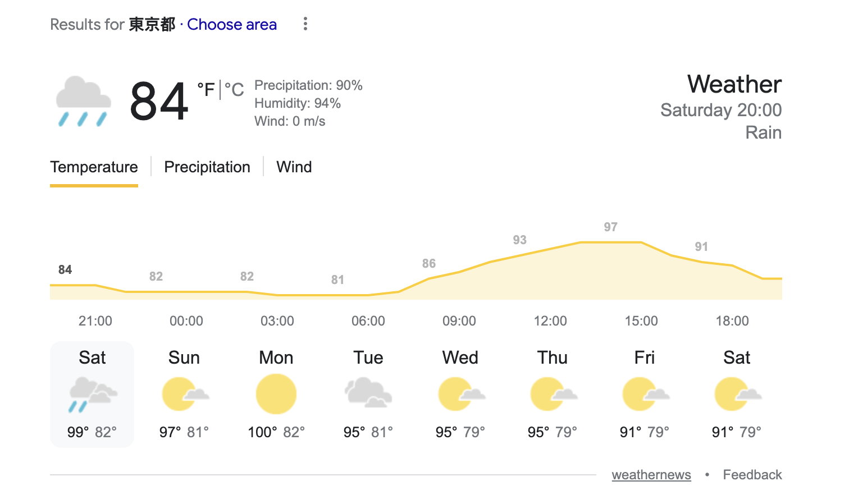This screenshot has height=504, width=849.
Task: Select Friday's partly cloudy icon
Action: tap(645, 395)
